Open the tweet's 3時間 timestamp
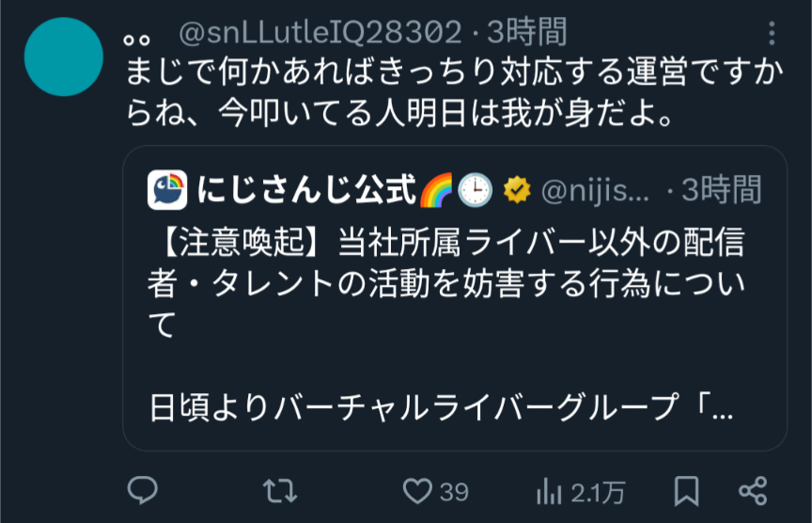Screen dimensions: 812x523 pyautogui.click(x=527, y=32)
